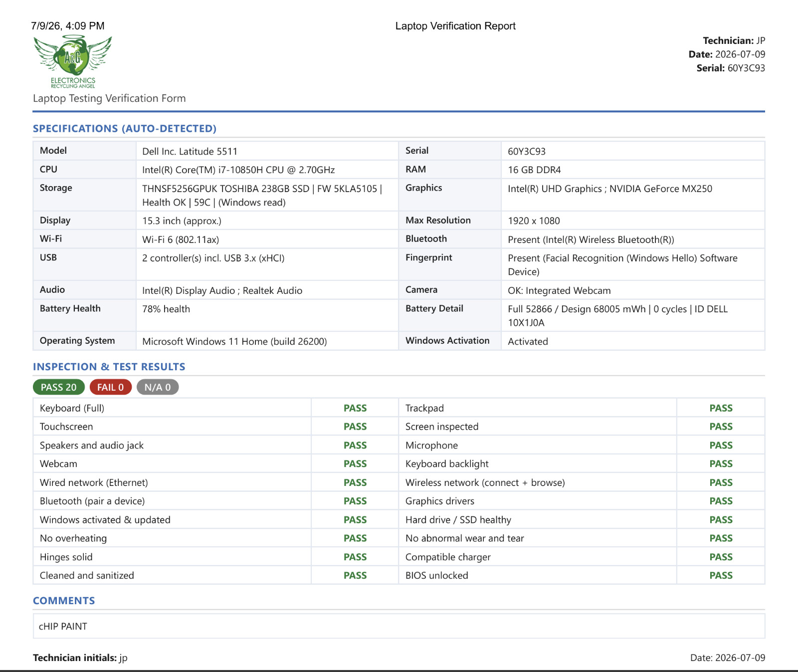This screenshot has width=798, height=672.
Task: Click the Wired network (Ethernet) row label
Action: pyautogui.click(x=94, y=482)
